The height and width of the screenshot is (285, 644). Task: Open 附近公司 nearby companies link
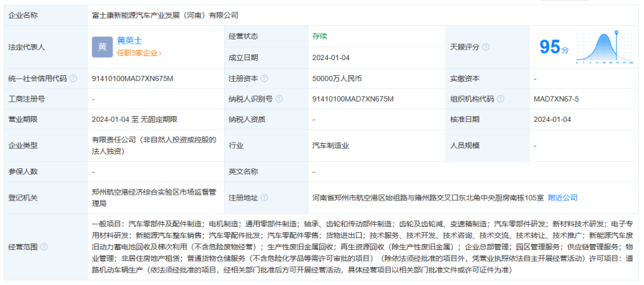pyautogui.click(x=562, y=198)
